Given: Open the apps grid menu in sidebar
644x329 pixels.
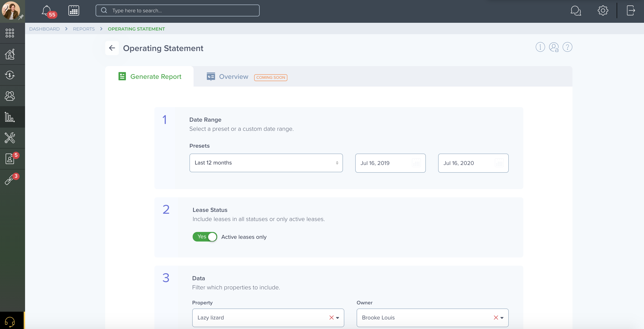Looking at the screenshot, I should click(10, 33).
